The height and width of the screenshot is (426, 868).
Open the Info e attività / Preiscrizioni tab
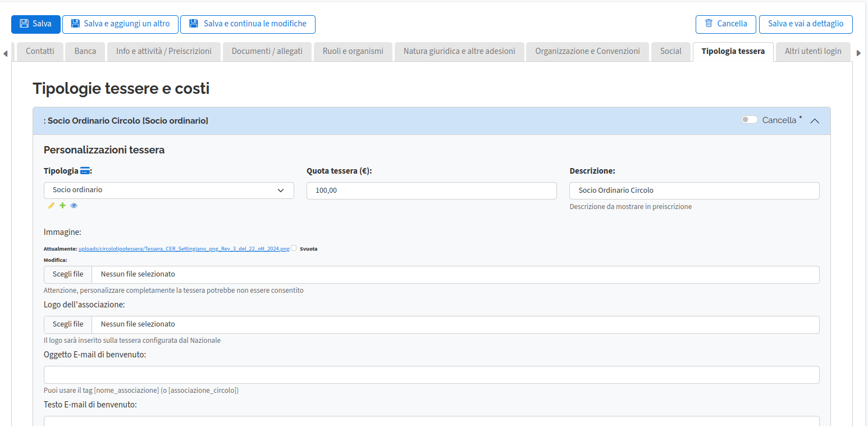click(164, 51)
